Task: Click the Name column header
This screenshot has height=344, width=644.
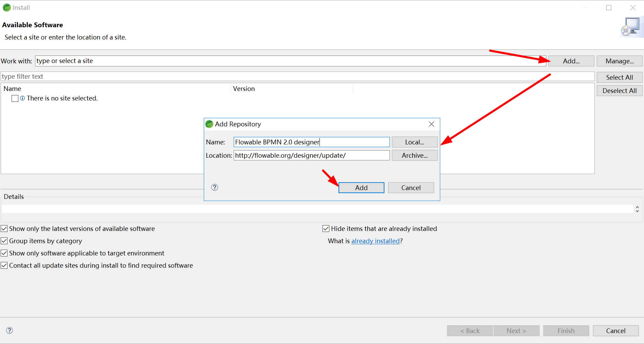Action: (116, 89)
